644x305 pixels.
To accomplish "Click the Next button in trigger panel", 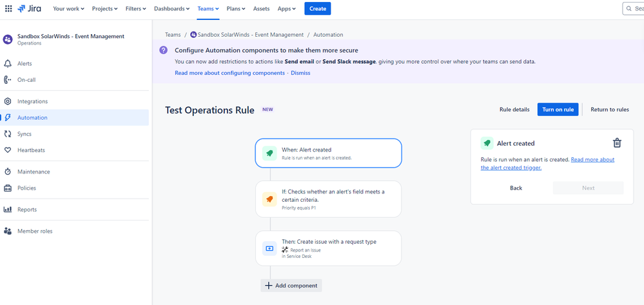I will pos(588,188).
